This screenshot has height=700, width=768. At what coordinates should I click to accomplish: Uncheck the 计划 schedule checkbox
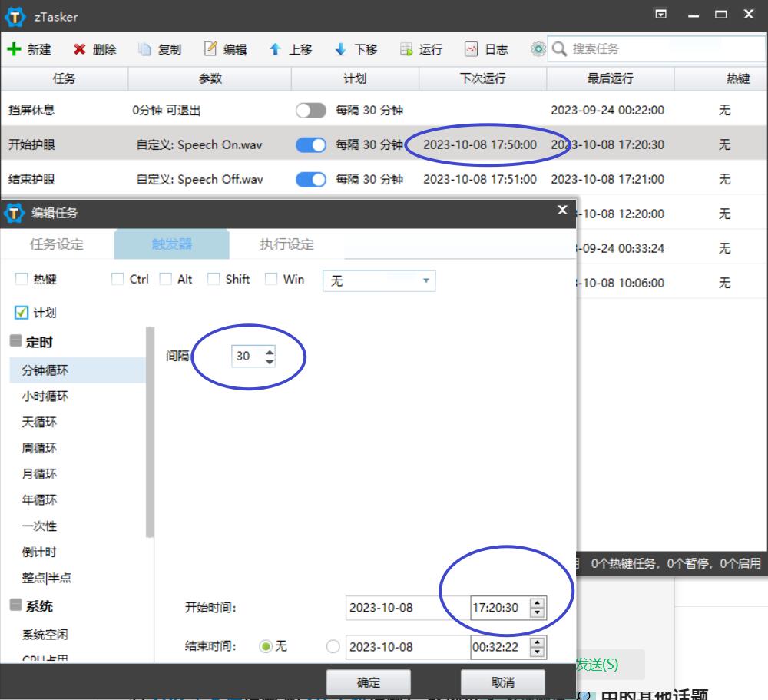tap(21, 313)
